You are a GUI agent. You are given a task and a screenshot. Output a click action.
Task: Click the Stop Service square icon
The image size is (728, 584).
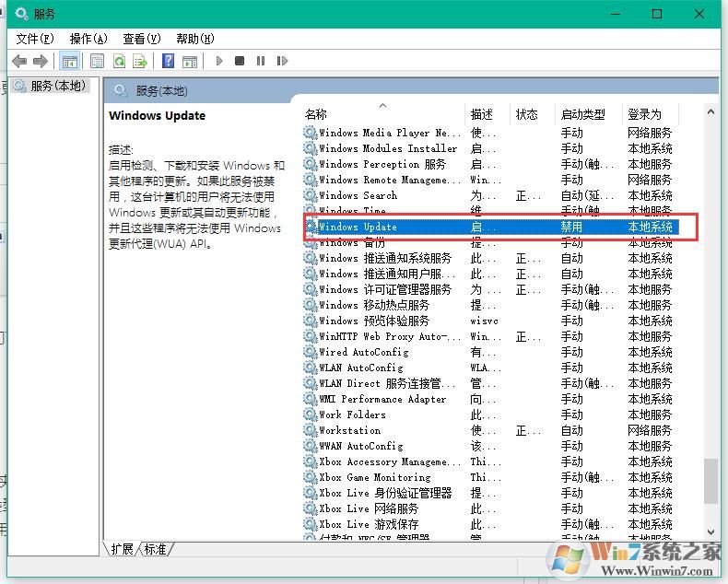tap(240, 62)
